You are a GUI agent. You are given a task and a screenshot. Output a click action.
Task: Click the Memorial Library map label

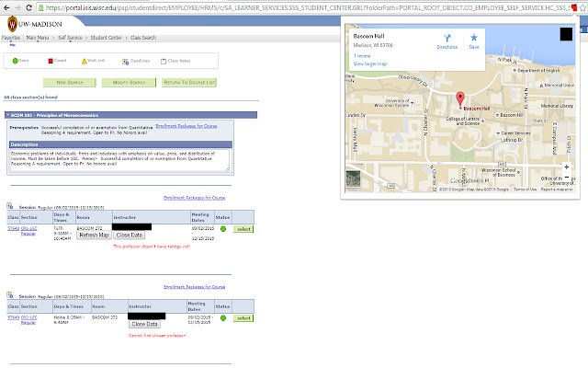point(557,106)
